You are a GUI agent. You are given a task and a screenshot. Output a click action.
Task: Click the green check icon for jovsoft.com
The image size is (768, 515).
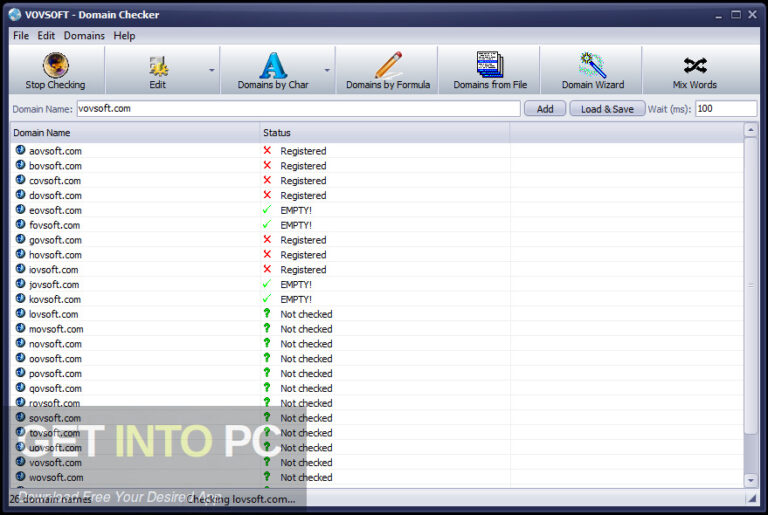tap(267, 284)
